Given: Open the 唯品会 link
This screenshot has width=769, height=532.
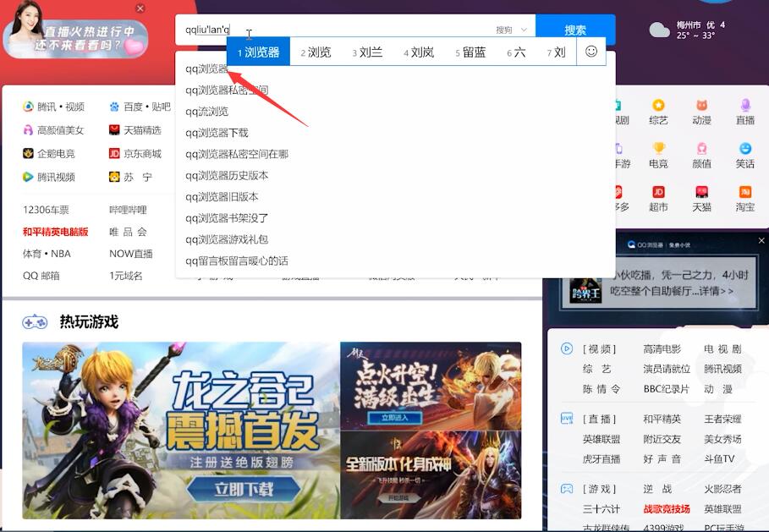Looking at the screenshot, I should pyautogui.click(x=128, y=232).
